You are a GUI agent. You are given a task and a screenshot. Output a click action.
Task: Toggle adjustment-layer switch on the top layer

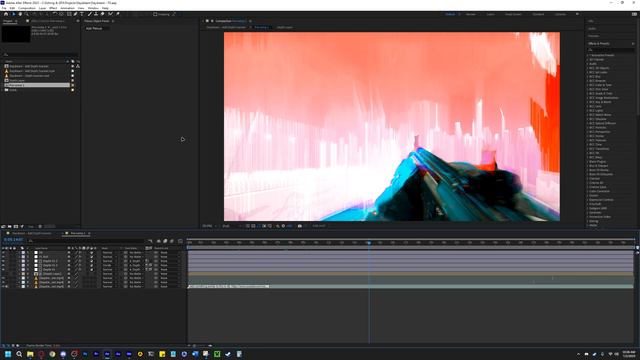[91, 253]
